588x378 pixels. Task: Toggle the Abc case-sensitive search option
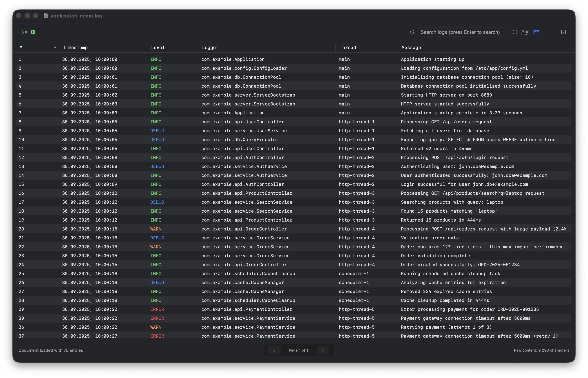(525, 32)
